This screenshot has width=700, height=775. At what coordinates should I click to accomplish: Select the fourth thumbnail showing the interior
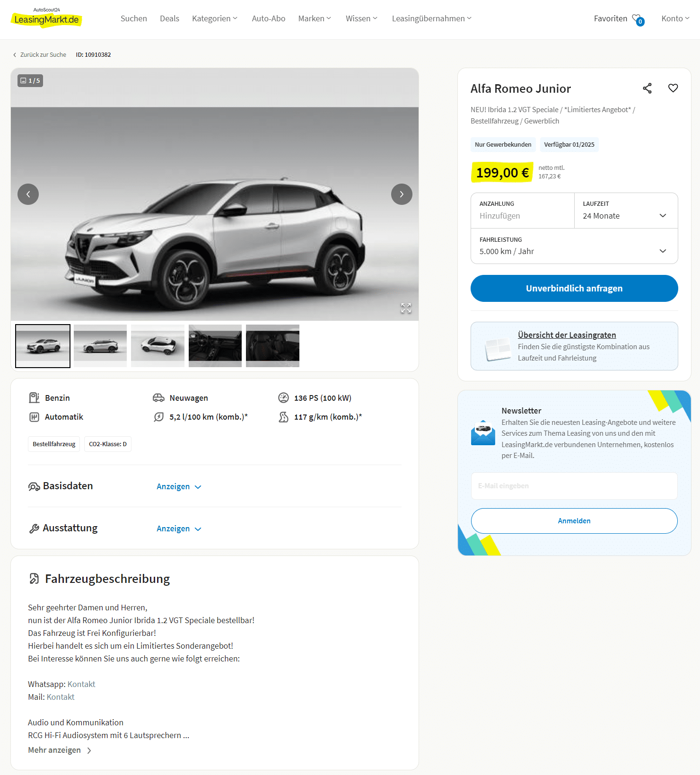pos(215,346)
